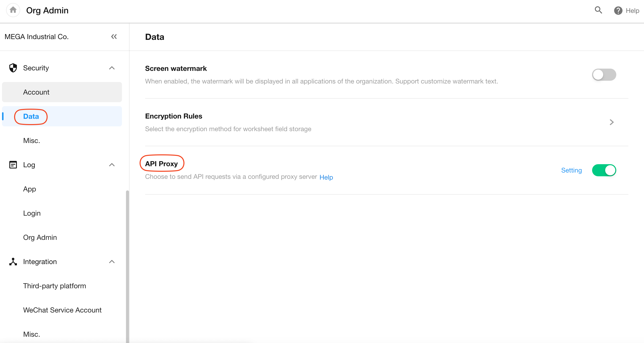
Task: Collapse the Integration section chevron
Action: (112, 262)
